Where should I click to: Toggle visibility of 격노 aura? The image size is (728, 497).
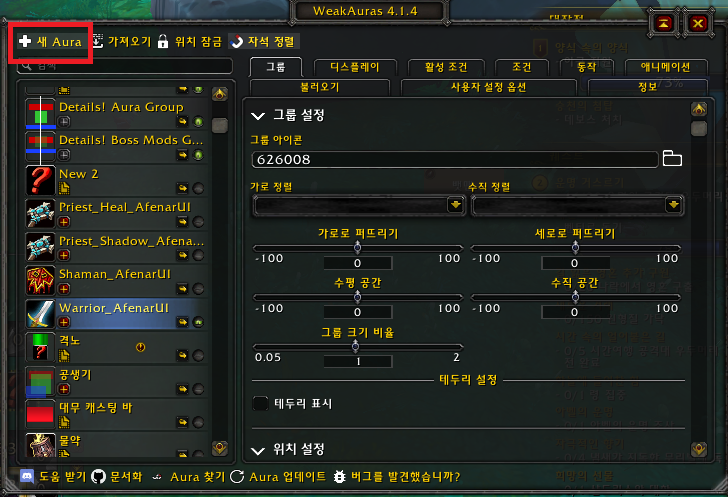tap(198, 355)
